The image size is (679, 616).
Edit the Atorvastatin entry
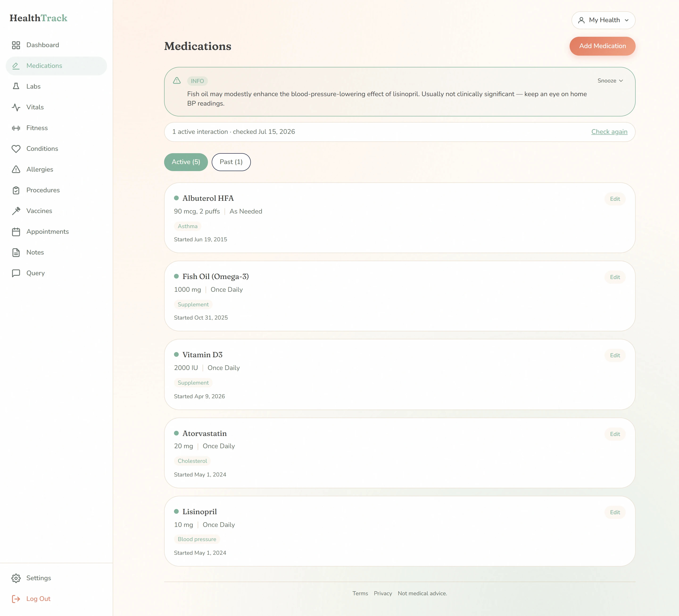[615, 434]
